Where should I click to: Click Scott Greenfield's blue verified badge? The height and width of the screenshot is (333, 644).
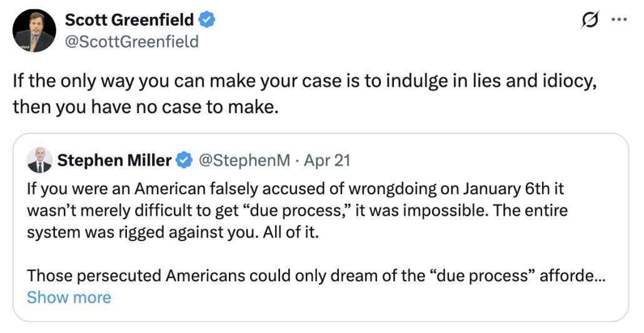click(x=207, y=20)
